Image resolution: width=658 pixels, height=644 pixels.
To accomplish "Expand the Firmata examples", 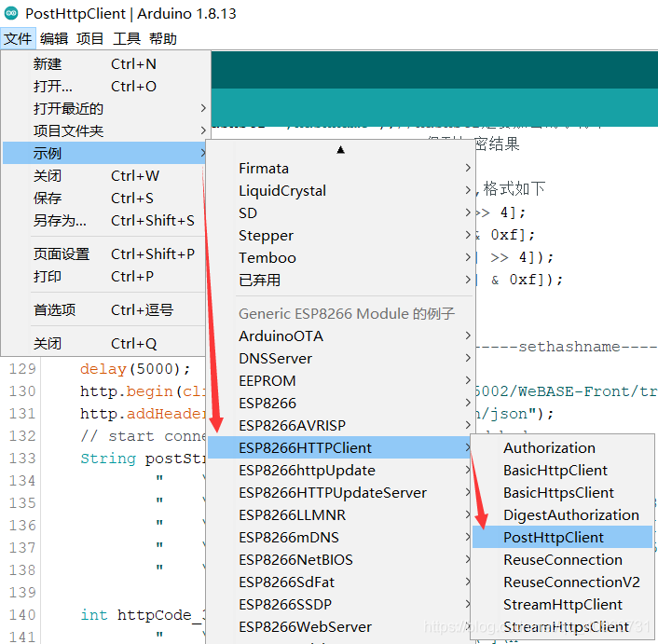I will click(x=341, y=169).
